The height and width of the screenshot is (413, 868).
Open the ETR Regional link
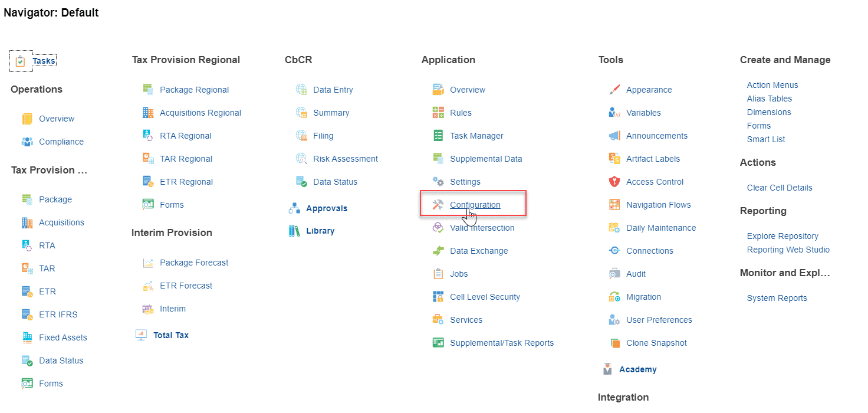coord(186,182)
